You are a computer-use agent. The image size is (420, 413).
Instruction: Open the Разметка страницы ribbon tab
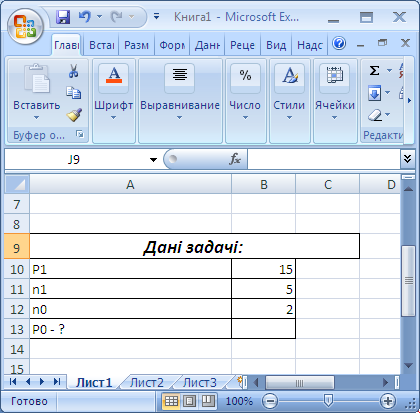coord(136,45)
